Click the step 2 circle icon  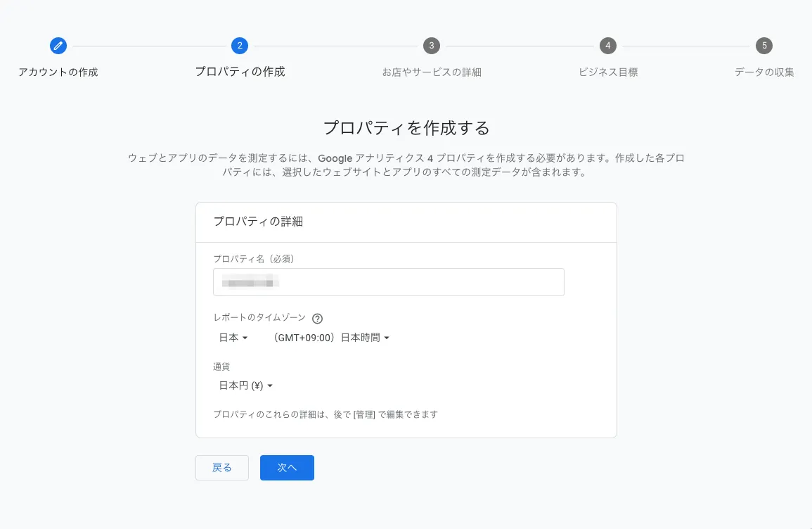pyautogui.click(x=240, y=46)
